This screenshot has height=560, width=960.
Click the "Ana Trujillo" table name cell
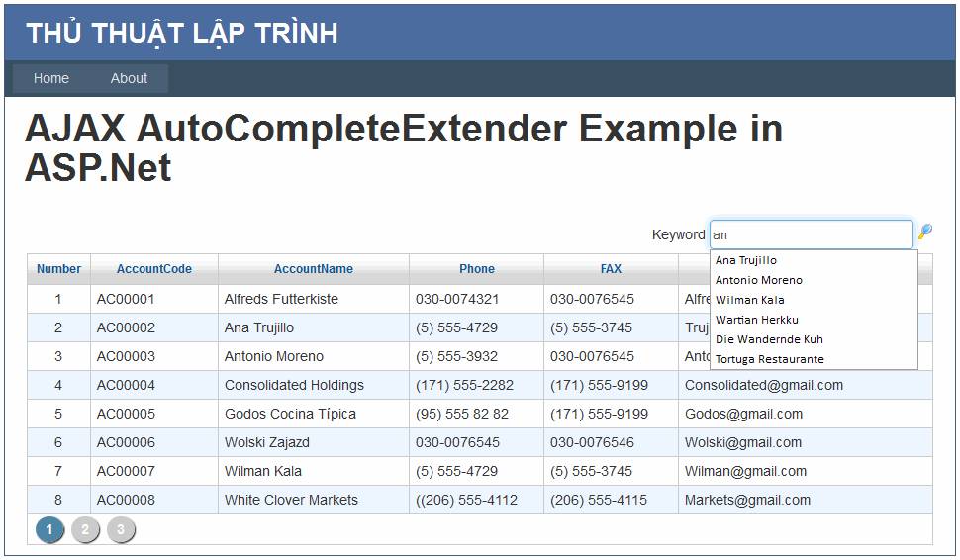(314, 328)
